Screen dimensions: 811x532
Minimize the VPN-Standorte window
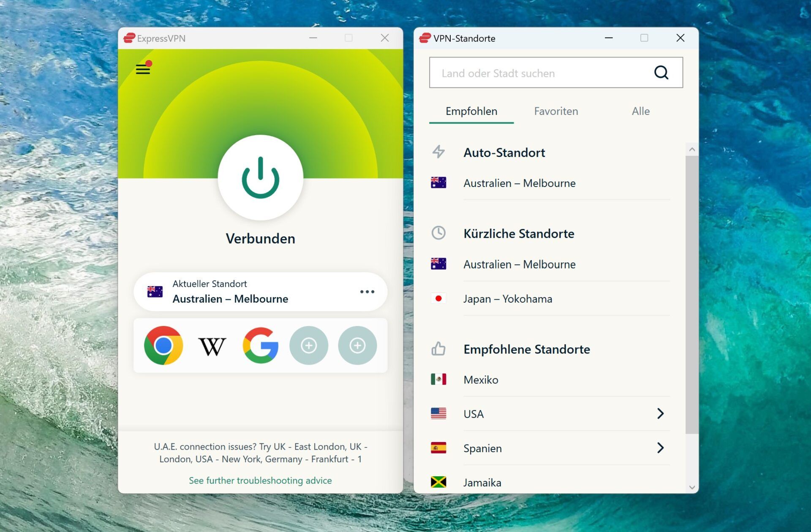point(609,38)
